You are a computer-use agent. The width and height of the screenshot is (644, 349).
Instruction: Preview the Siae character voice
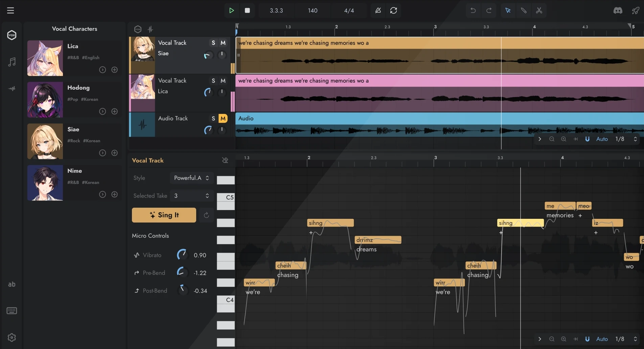point(102,153)
